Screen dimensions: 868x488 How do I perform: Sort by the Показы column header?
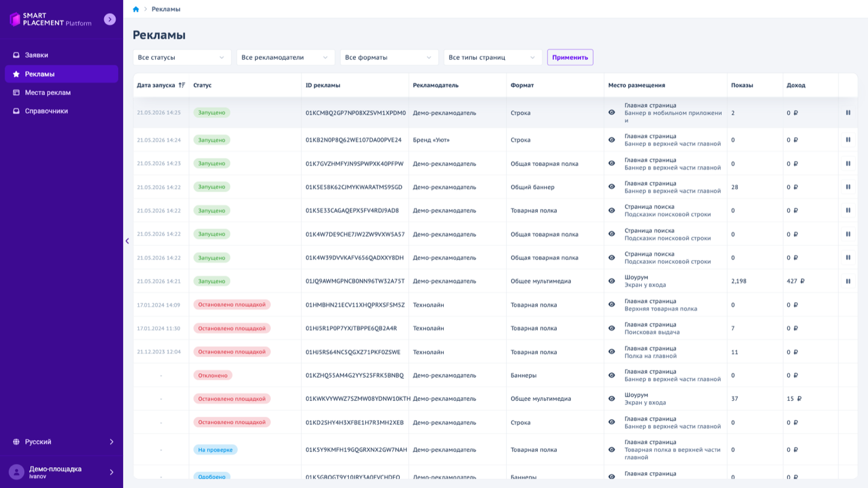(x=742, y=85)
